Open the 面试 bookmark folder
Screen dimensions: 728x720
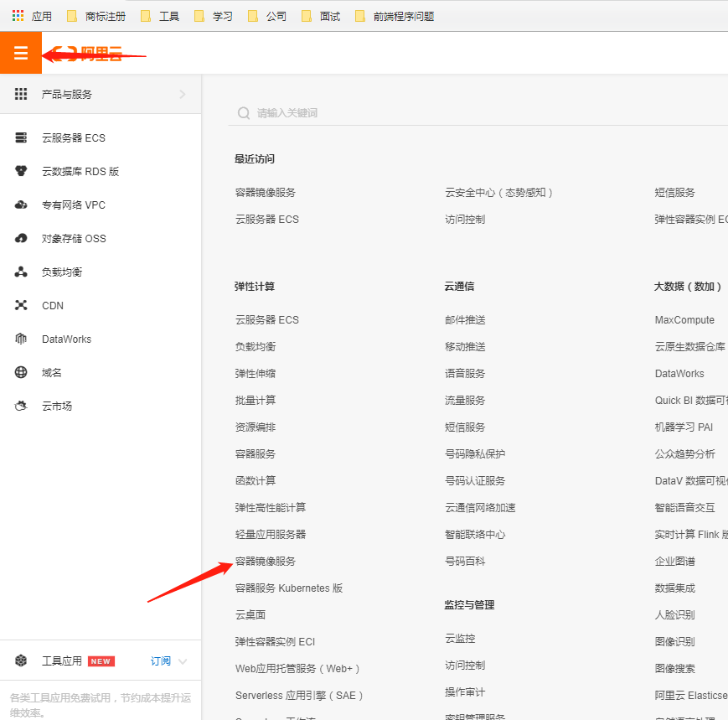[321, 16]
